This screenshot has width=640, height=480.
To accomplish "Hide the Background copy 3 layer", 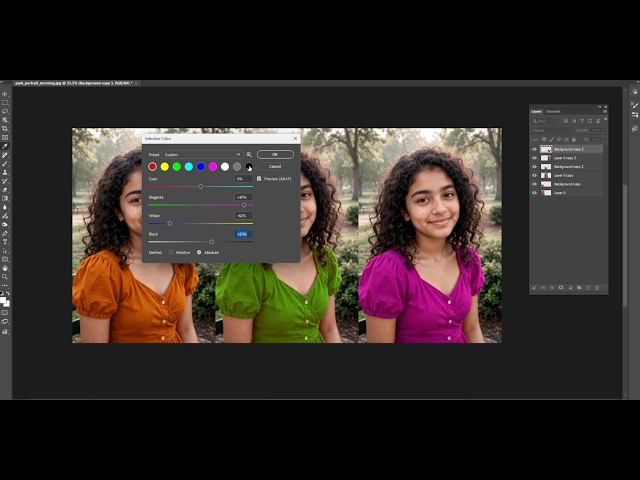I will (534, 149).
